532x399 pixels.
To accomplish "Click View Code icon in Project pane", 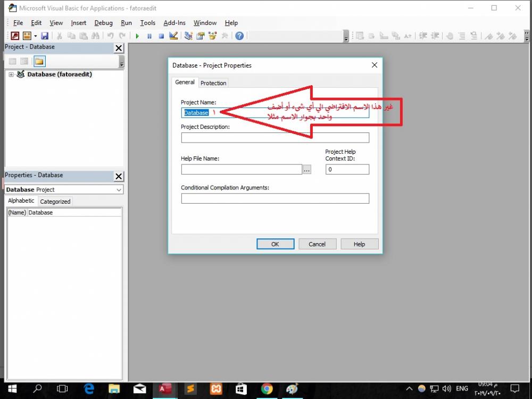I will tap(13, 61).
